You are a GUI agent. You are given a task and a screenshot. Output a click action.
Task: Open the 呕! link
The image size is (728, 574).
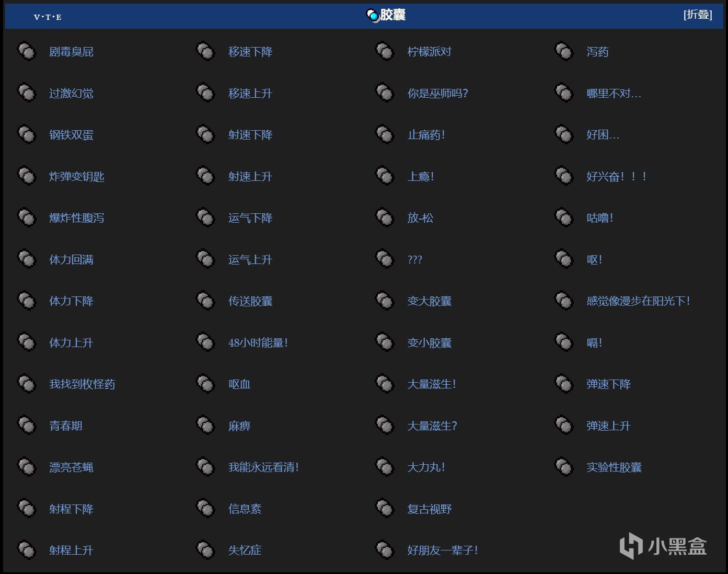[x=594, y=260]
